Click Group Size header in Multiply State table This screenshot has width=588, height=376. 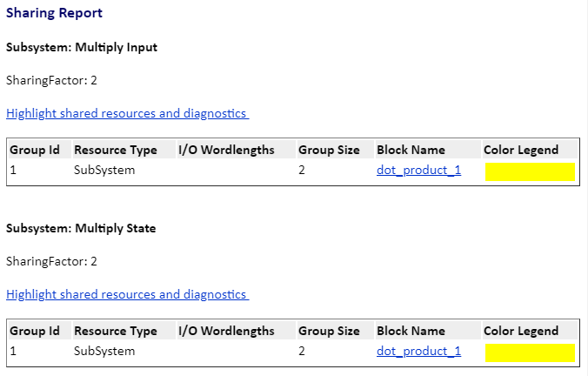pos(329,331)
